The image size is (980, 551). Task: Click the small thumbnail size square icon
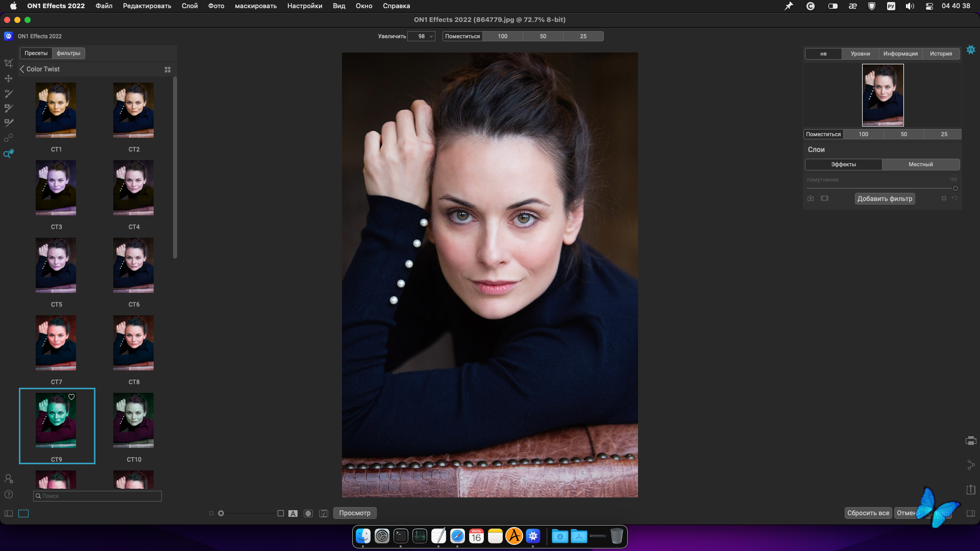click(211, 513)
